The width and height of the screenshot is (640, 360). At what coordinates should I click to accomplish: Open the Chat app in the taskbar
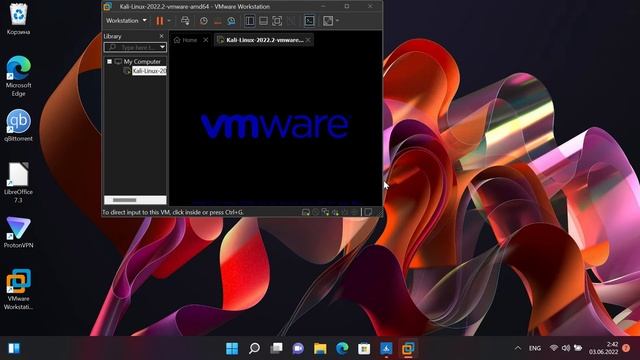[298, 348]
